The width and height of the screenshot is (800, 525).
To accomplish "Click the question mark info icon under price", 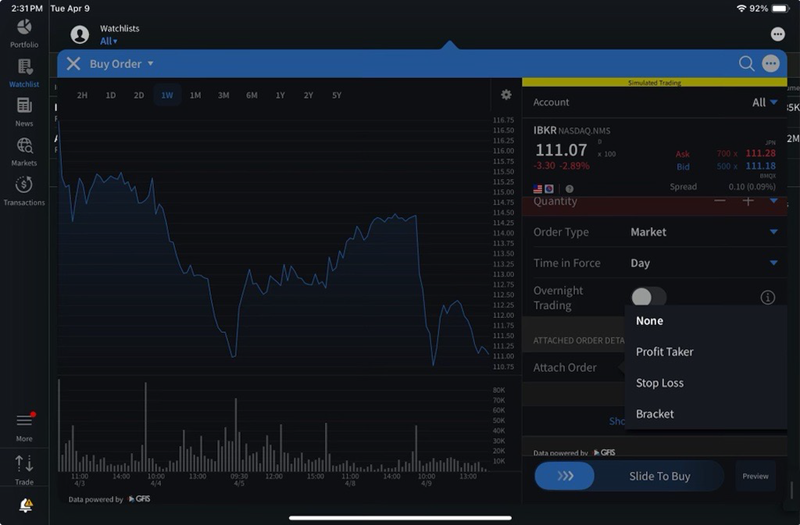I will click(569, 189).
